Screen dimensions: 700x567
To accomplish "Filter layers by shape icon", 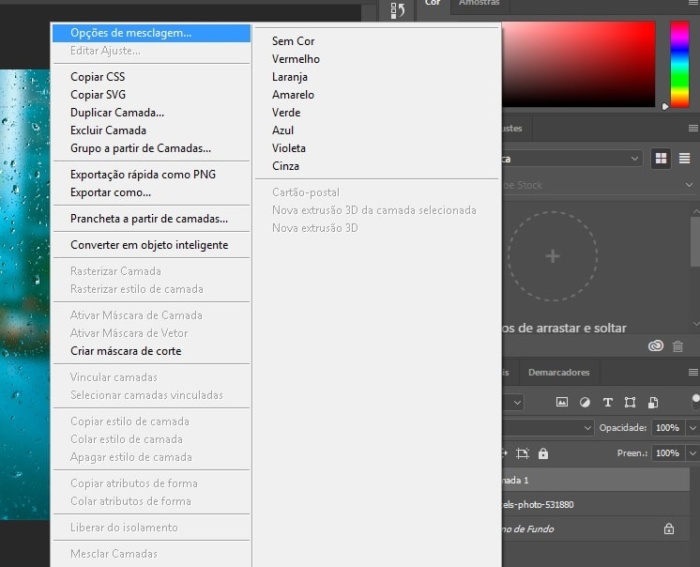I will click(630, 402).
